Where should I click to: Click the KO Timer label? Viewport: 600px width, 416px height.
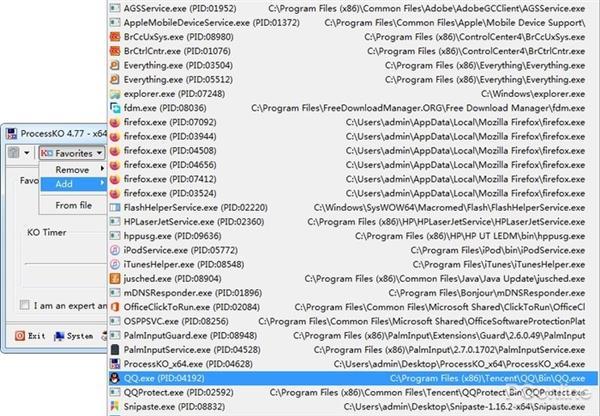click(x=47, y=232)
